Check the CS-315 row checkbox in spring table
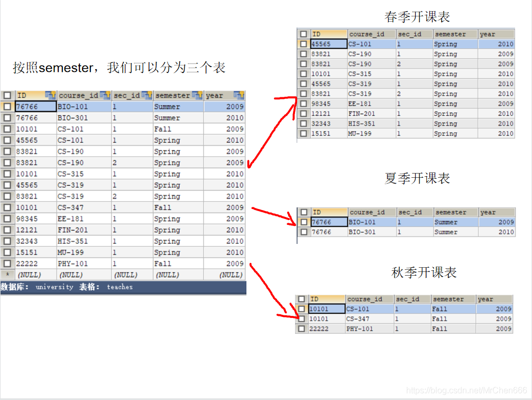Image resolution: width=532 pixels, height=400 pixels. 304,74
